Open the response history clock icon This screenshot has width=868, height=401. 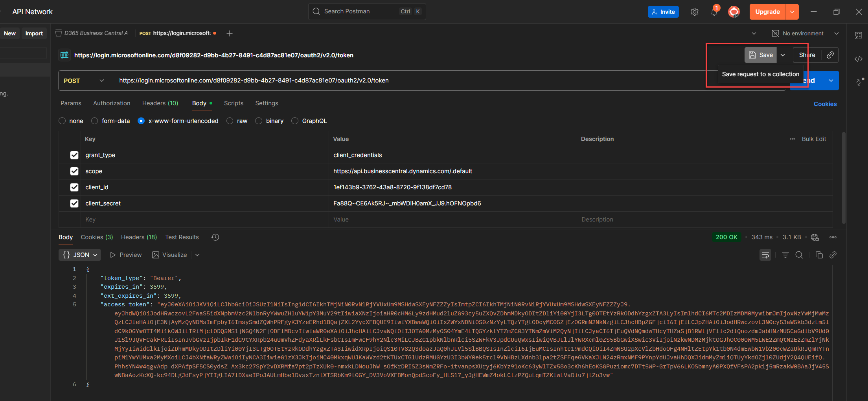pos(215,237)
